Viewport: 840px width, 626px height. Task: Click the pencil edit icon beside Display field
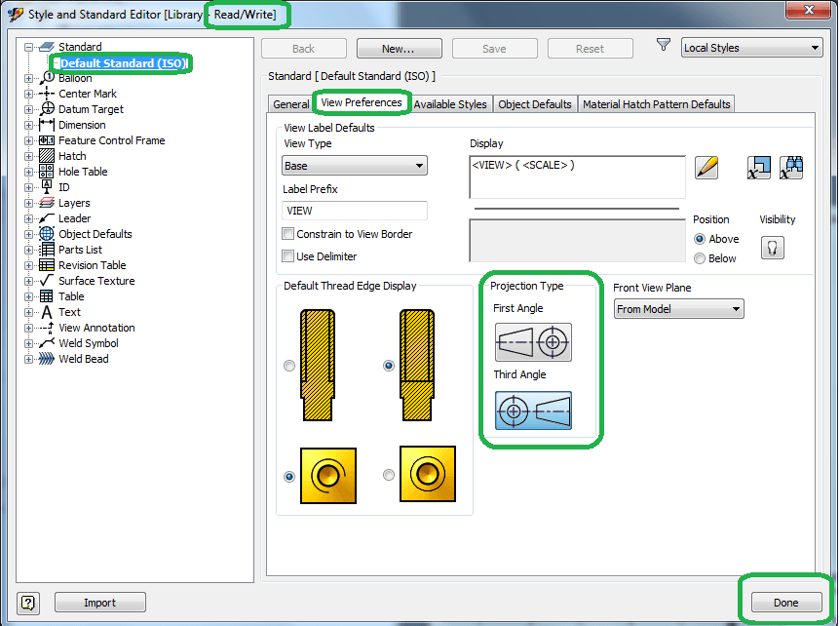pyautogui.click(x=706, y=167)
